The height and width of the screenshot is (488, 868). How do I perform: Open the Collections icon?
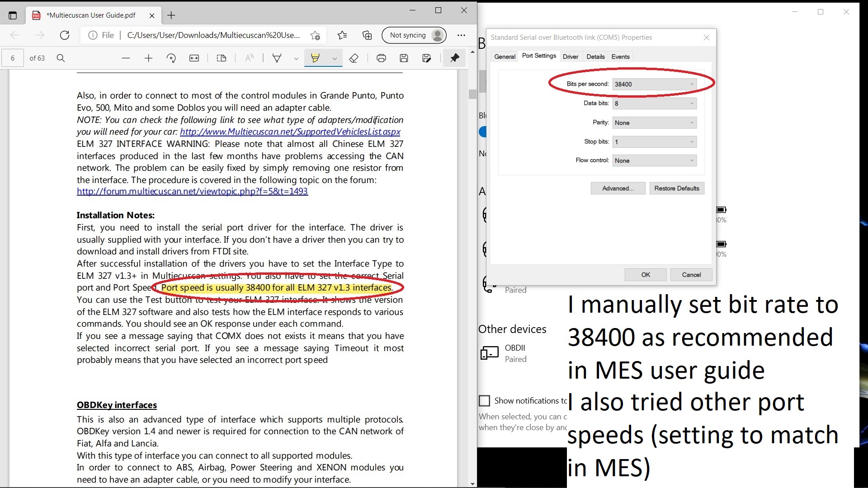tap(367, 35)
